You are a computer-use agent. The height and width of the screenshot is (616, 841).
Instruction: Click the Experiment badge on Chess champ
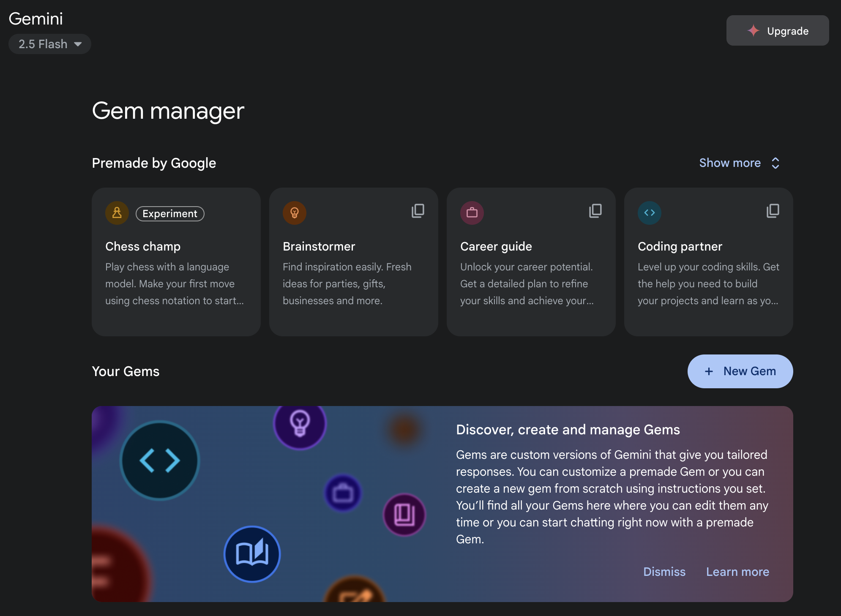(170, 214)
